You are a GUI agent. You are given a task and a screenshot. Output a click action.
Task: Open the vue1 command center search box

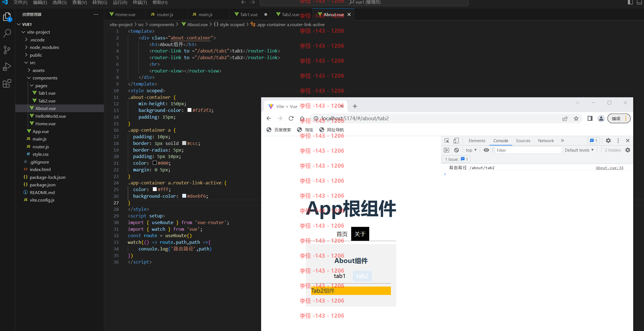364,2
